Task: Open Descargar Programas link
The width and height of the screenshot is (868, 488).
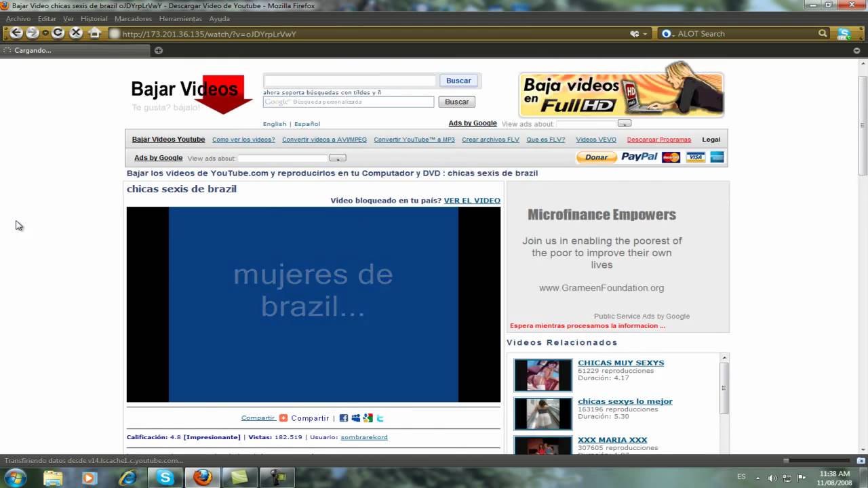Action: pyautogui.click(x=659, y=140)
